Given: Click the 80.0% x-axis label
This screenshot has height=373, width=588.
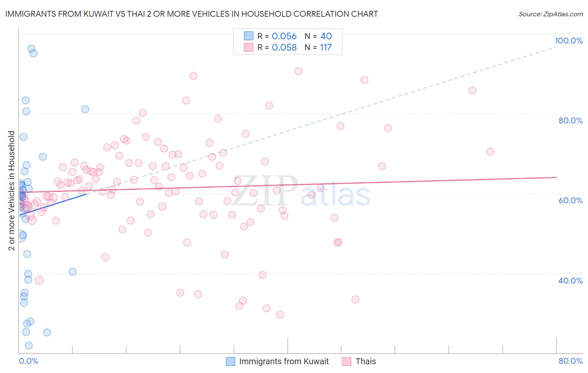Looking at the screenshot, I should click(x=570, y=361).
